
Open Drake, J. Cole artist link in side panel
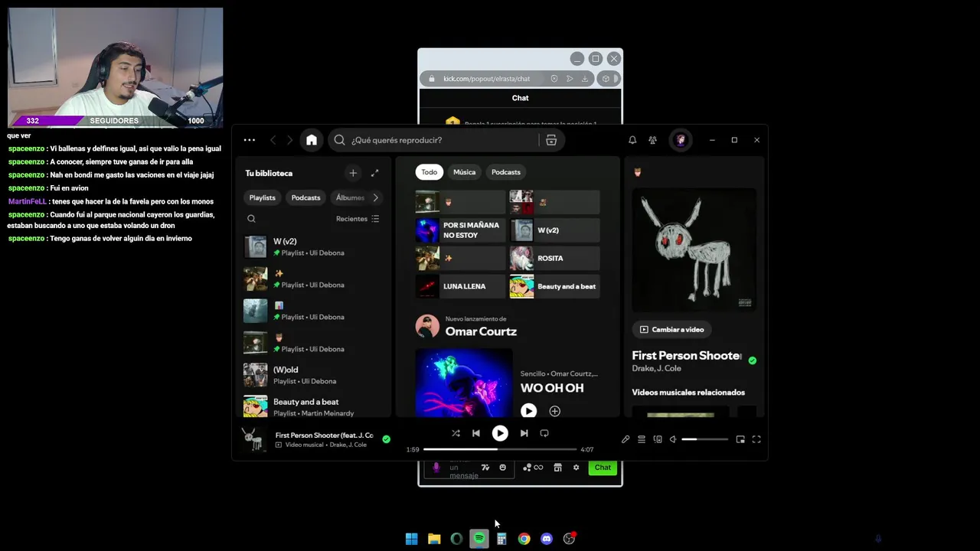pos(656,369)
